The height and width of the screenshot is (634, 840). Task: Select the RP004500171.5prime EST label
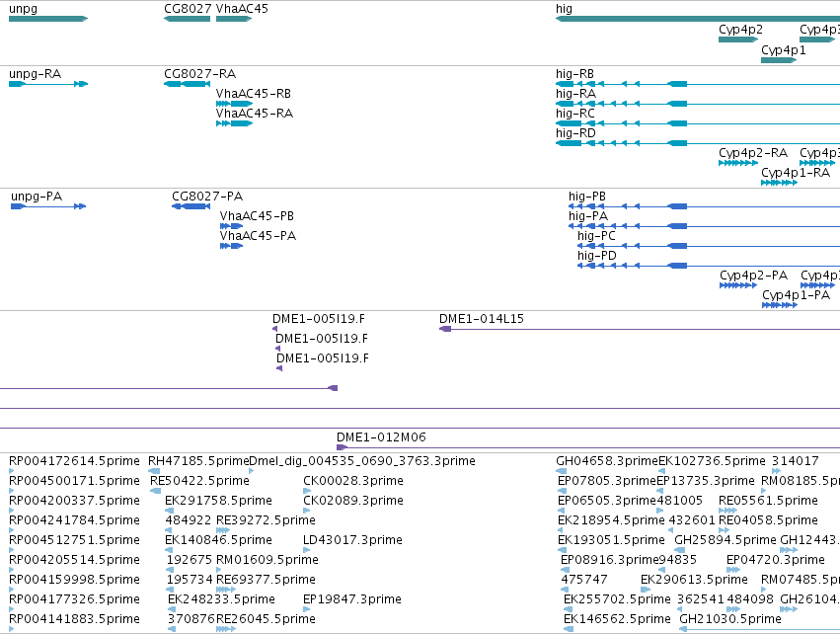coord(74,481)
